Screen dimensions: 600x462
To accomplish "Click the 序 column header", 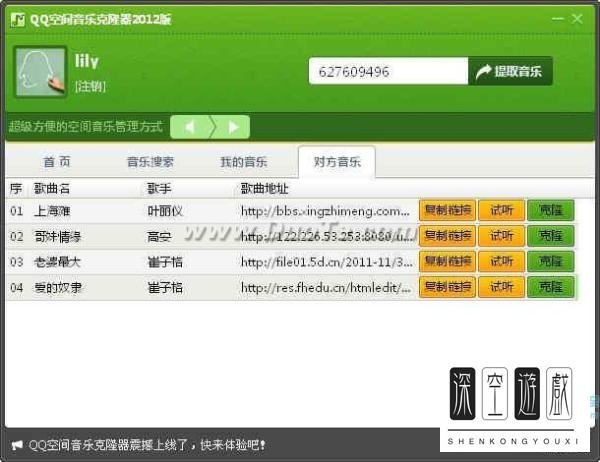I will [x=16, y=189].
